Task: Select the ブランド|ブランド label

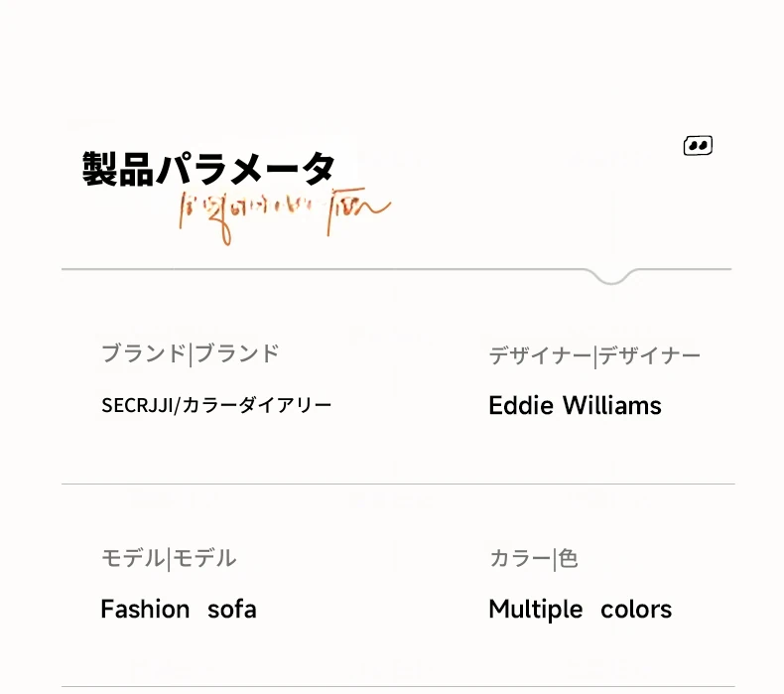Action: (190, 353)
